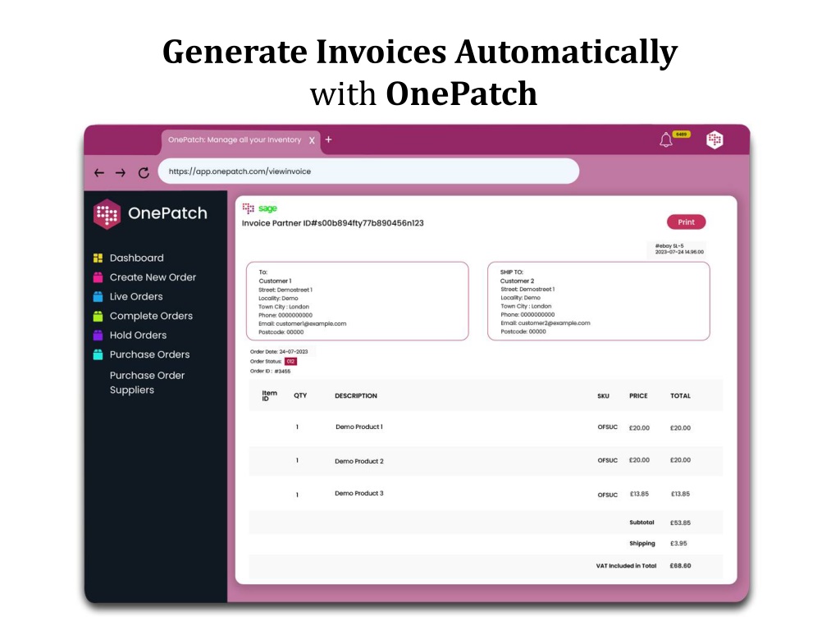This screenshot has width=840, height=630.
Task: Go forward with the browser forward arrow
Action: 121,172
